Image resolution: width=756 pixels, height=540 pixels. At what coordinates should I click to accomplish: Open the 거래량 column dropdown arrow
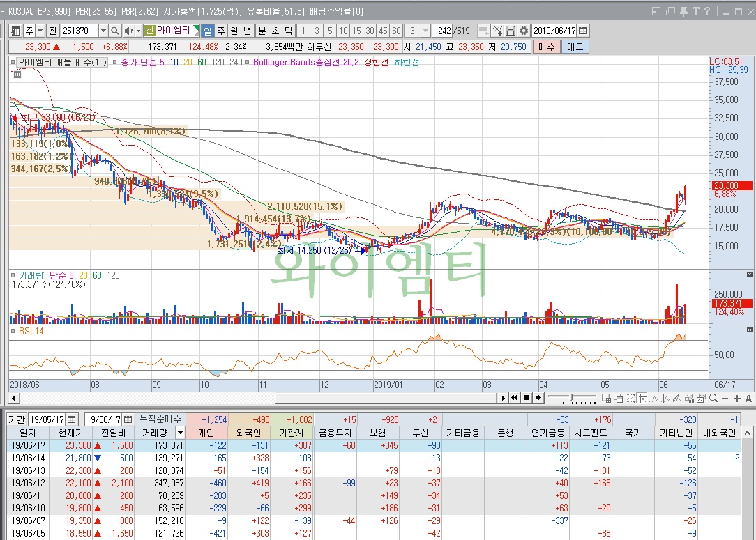pos(180,433)
